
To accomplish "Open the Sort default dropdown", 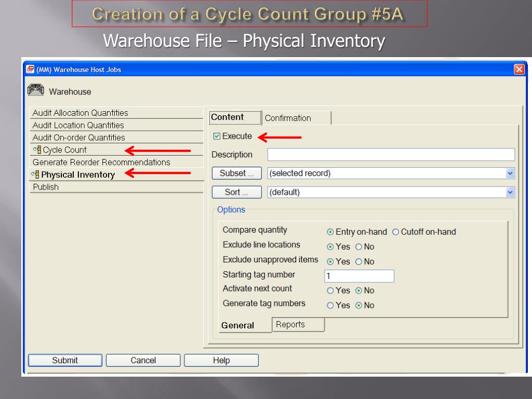I will coord(510,192).
